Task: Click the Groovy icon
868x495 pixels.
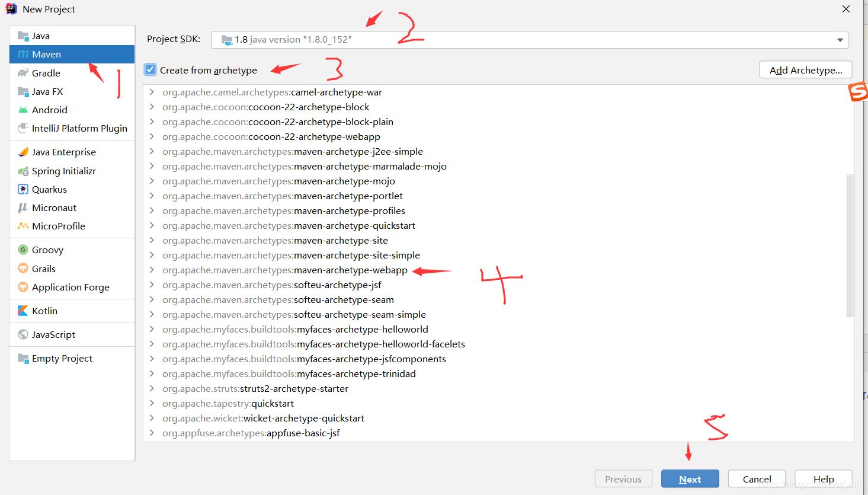Action: 23,250
